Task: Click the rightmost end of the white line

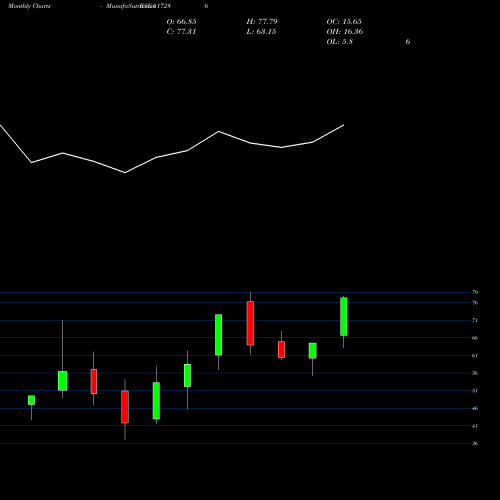Action: 344,125
